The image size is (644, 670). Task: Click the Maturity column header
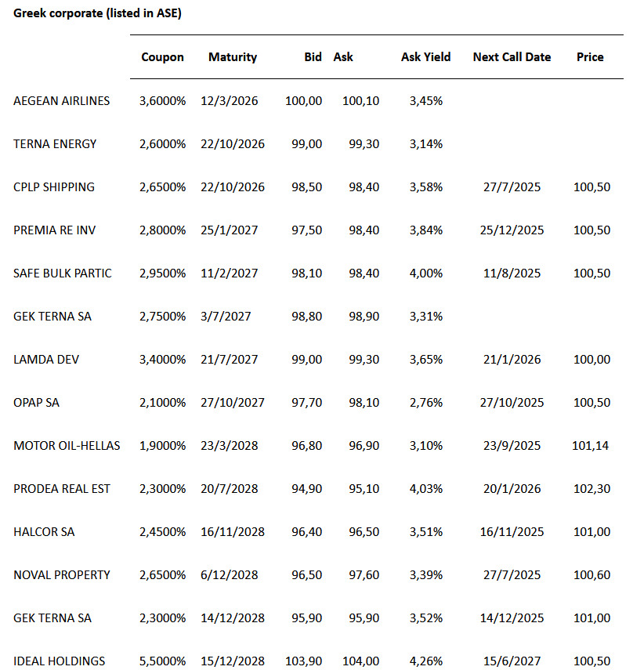[233, 57]
